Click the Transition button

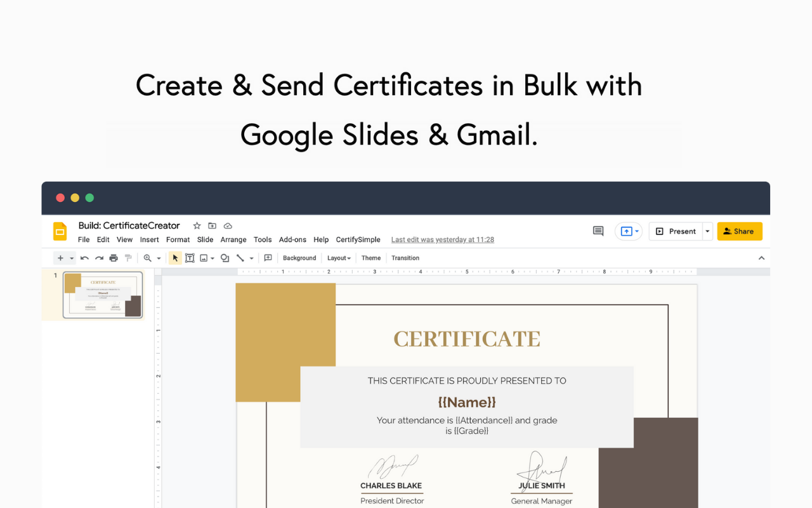[x=405, y=258]
